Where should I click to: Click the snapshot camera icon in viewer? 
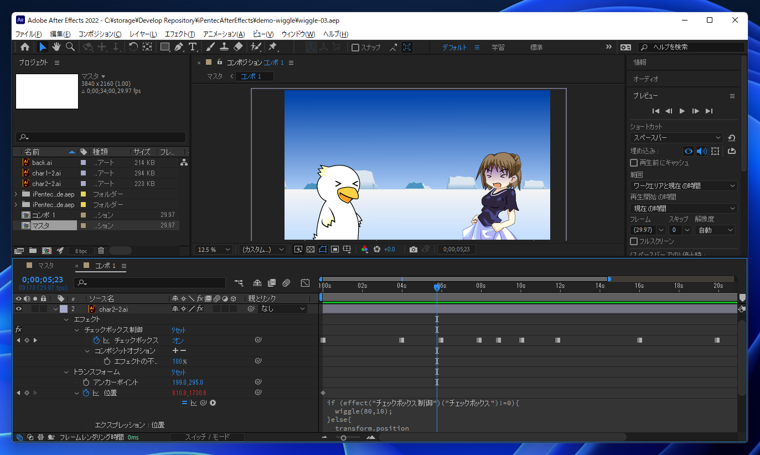coord(413,250)
